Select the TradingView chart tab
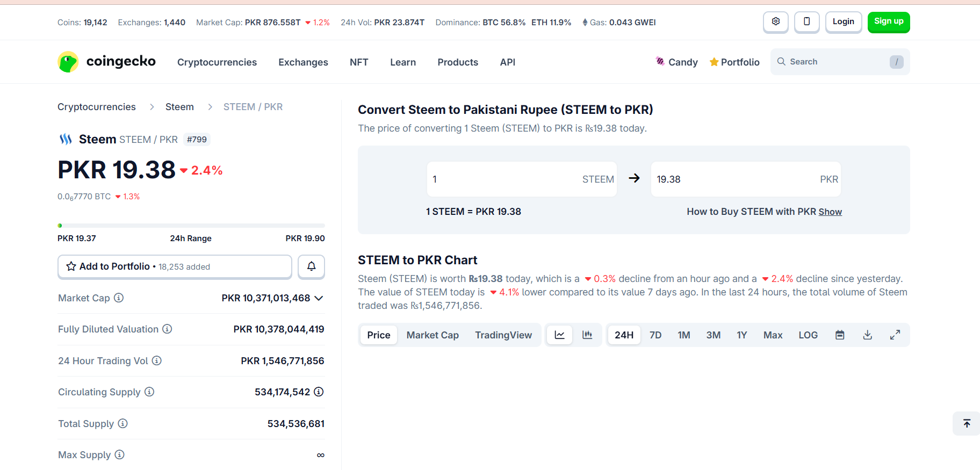Image resolution: width=980 pixels, height=470 pixels. [x=503, y=335]
